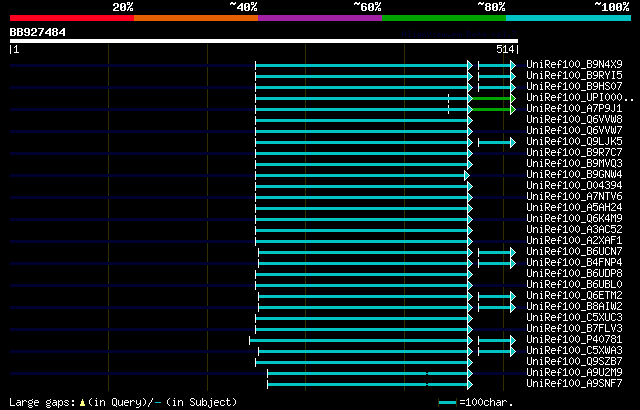Click the green ~80% identity color segment
The height and width of the screenshot is (410, 640).
(444, 18)
